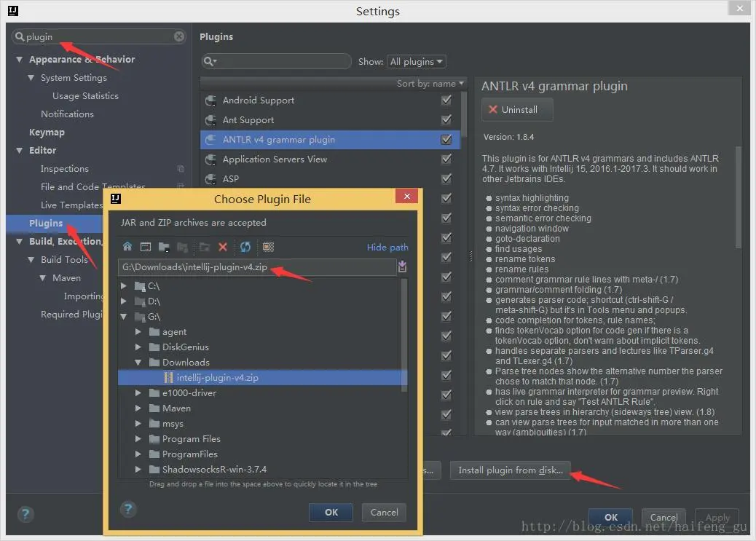Expand the Program Files folder
Image resolution: width=756 pixels, height=541 pixels.
[138, 439]
